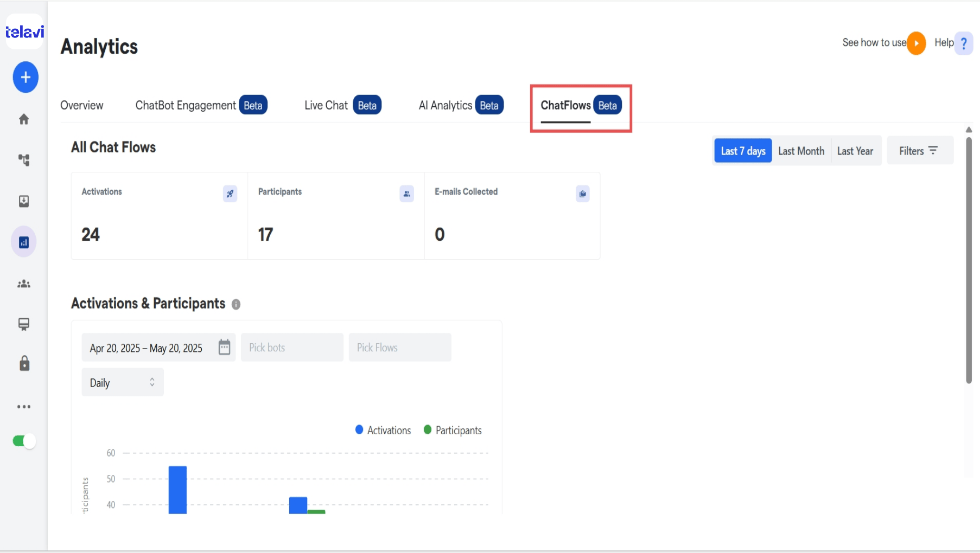The image size is (980, 553).
Task: Open the Daily interval dropdown
Action: [x=123, y=382]
